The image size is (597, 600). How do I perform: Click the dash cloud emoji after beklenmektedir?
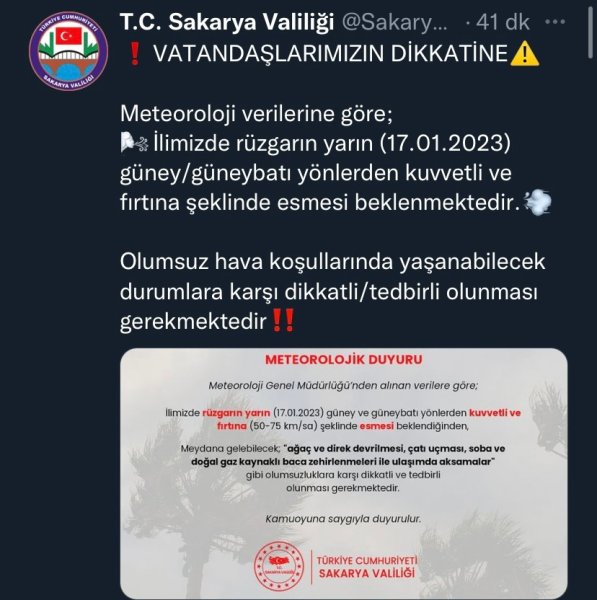click(538, 202)
